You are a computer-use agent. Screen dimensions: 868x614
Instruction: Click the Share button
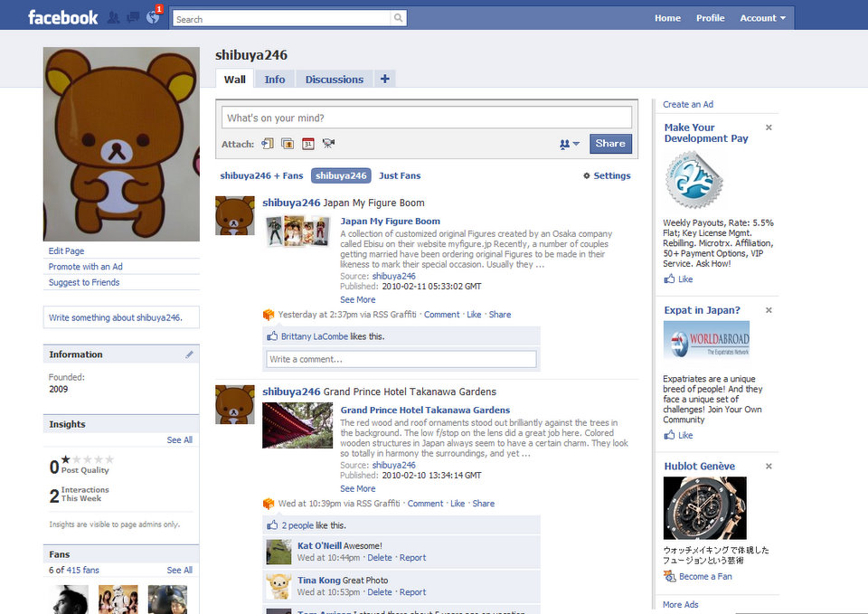coord(610,144)
